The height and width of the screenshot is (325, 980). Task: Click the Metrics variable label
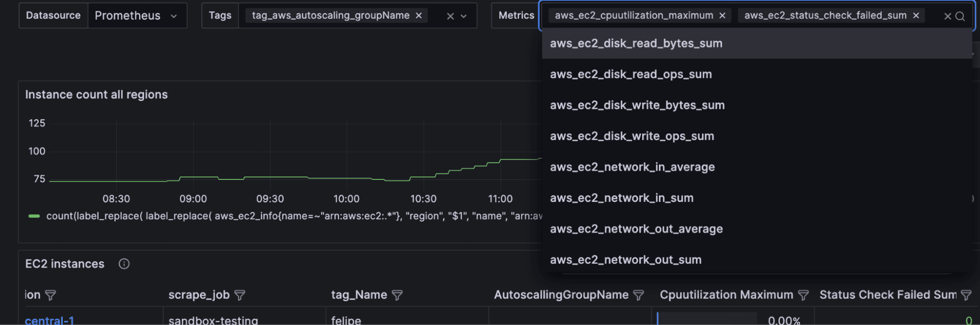coord(516,16)
